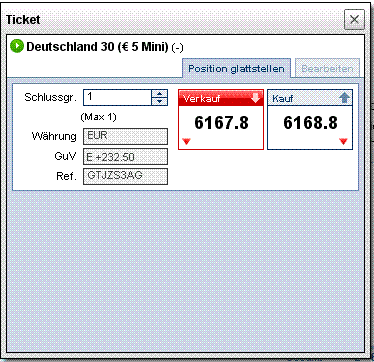Open the Bearbeiten tab
Screen dimensions: 374x362
pyautogui.click(x=327, y=69)
